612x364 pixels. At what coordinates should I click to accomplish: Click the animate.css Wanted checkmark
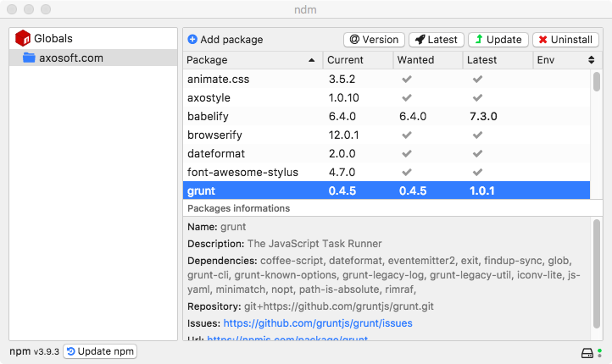[407, 79]
